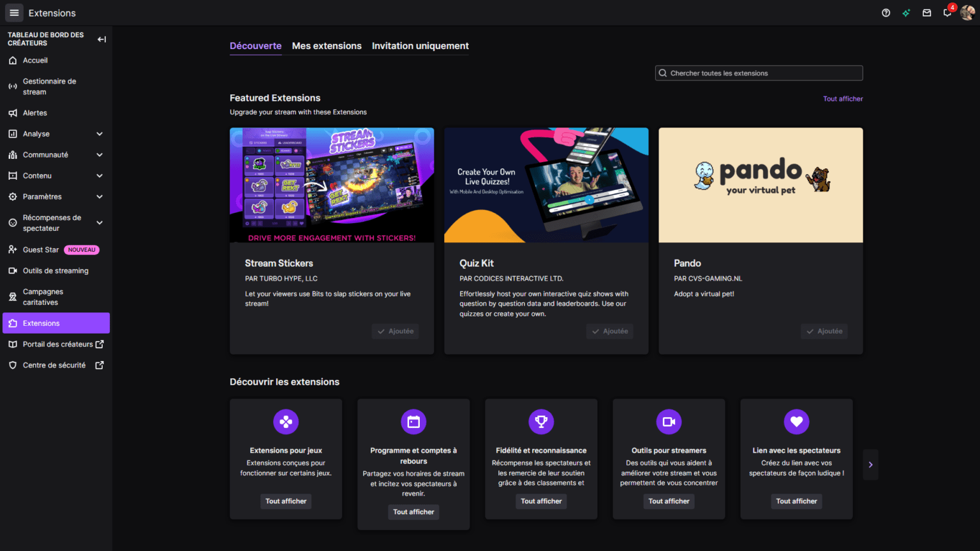Click Tout afficher under Extensions pour jeux
The image size is (980, 551).
pos(286,501)
